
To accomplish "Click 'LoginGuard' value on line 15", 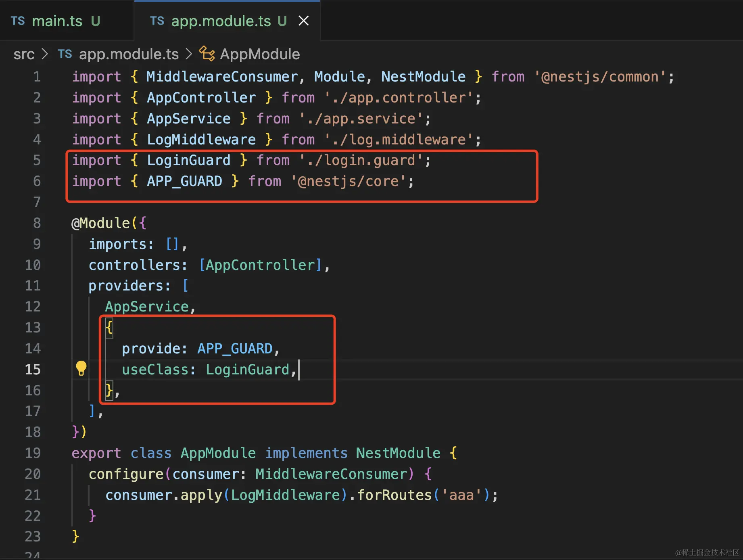I will pyautogui.click(x=248, y=370).
